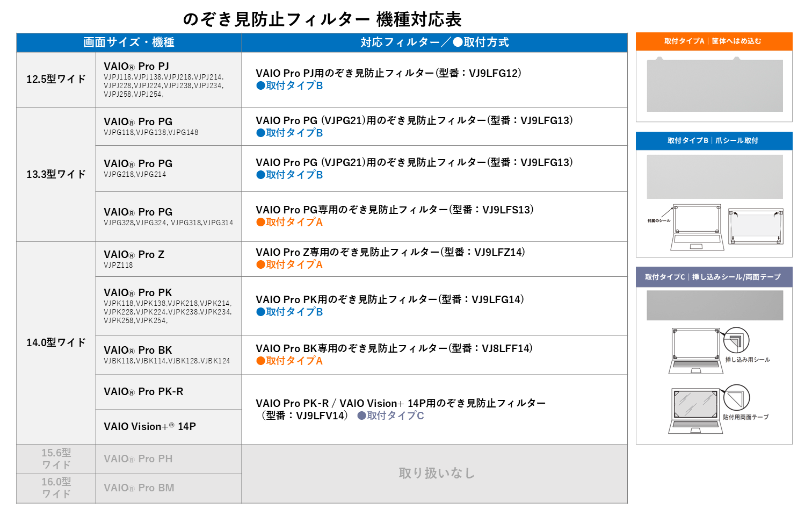Click the 取付タイプC link in PK-R row
Viewport: 812px width, 508px height.
click(391, 416)
